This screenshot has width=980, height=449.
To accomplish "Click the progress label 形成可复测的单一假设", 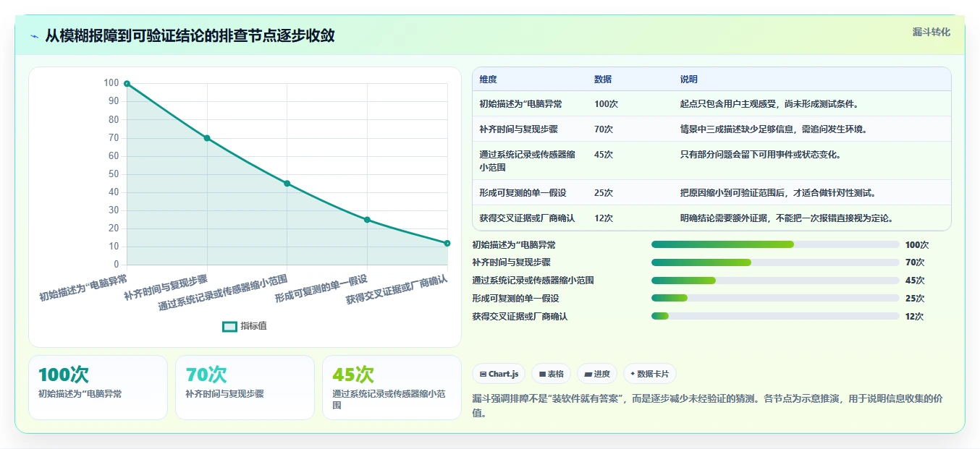I will coord(515,299).
